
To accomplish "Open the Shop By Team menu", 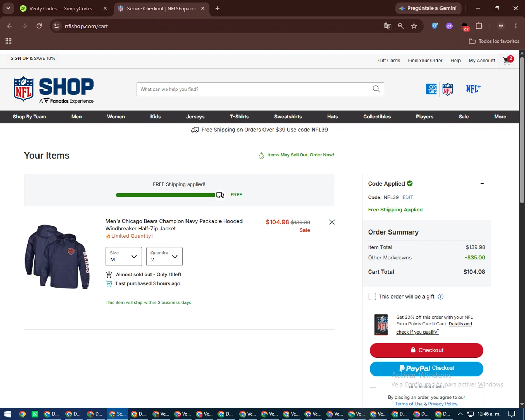I will (29, 117).
